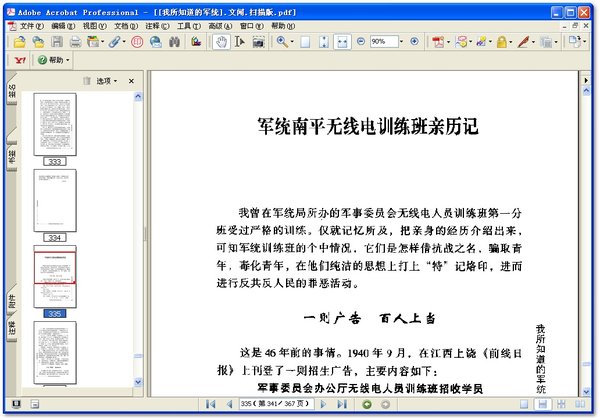
Task: Open the 注释 comments side tab
Action: 12,328
